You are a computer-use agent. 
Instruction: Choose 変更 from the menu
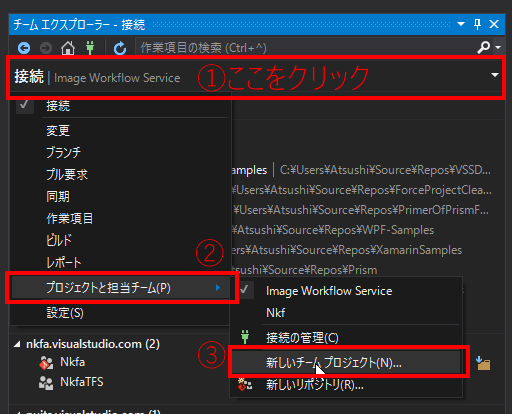(x=120, y=130)
